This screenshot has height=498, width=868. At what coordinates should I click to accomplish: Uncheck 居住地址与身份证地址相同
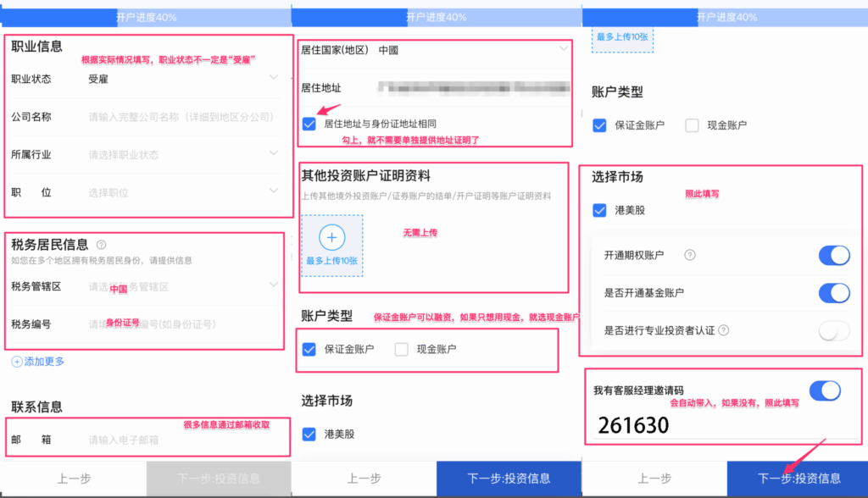(x=310, y=124)
